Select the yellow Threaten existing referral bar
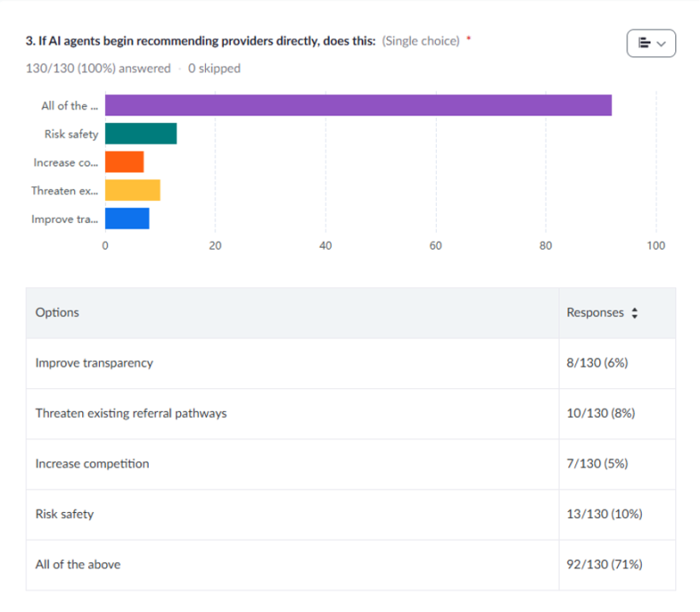700x612 pixels. [x=132, y=190]
